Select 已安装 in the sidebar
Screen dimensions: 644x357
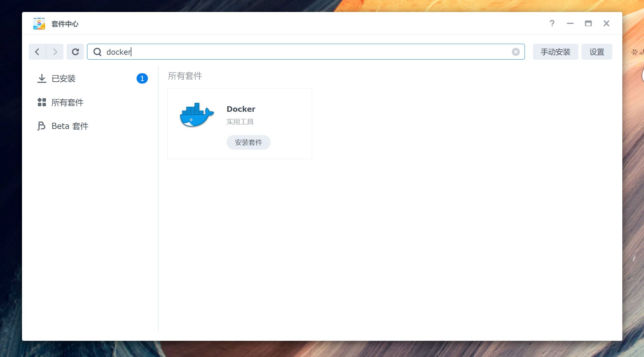tap(64, 78)
